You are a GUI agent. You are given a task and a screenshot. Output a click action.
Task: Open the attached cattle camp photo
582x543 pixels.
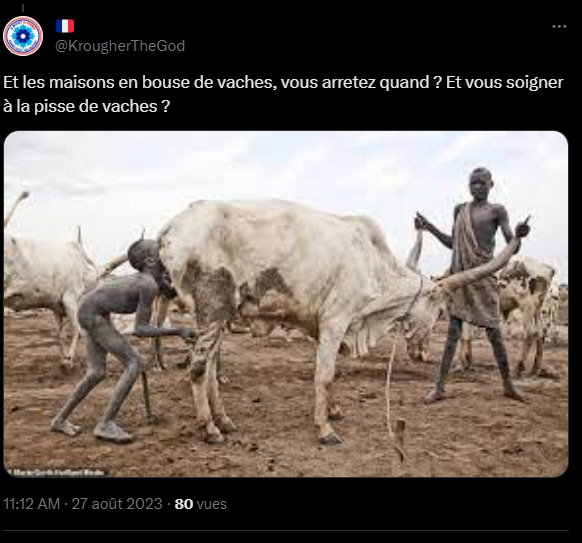tap(286, 304)
